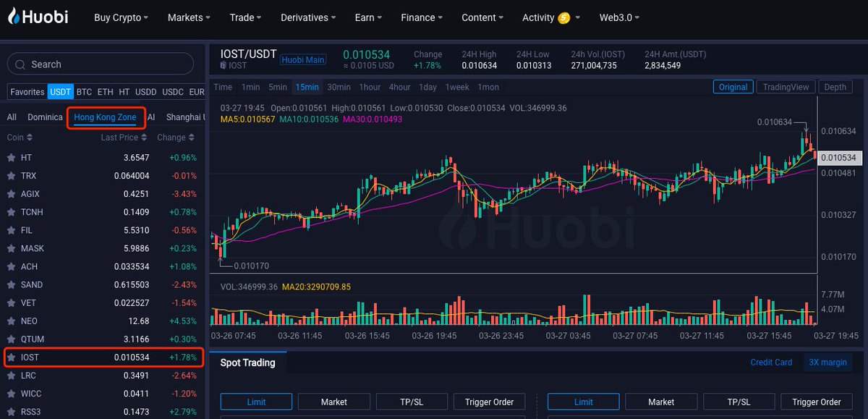Select the 5min chart interval
The image size is (868, 419).
278,87
